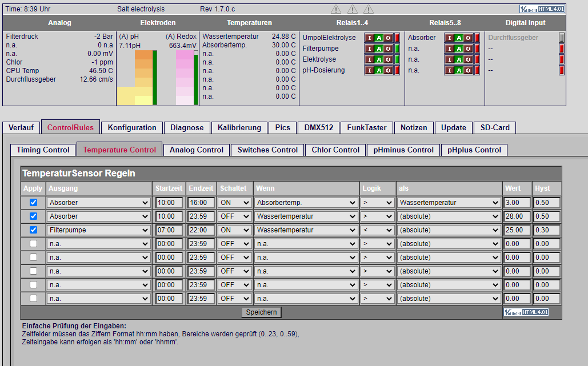588x366 pixels.
Task: Open Switches Control sub-tab
Action: [268, 150]
